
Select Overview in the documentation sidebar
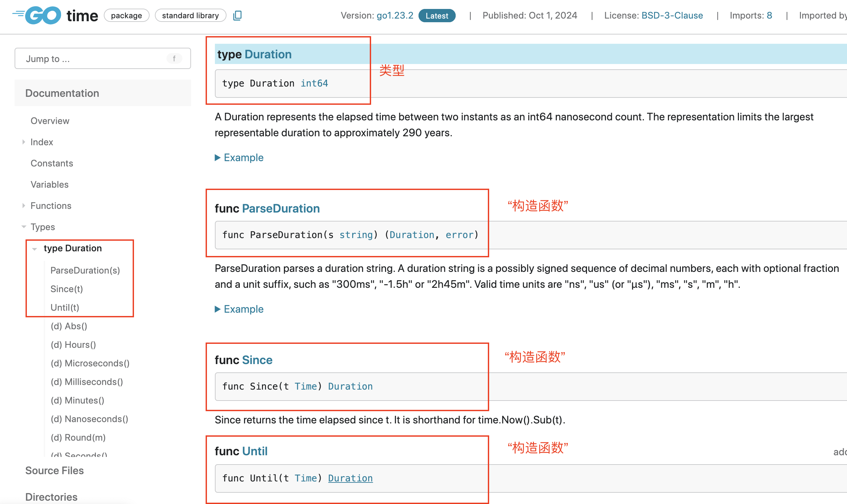tap(50, 121)
